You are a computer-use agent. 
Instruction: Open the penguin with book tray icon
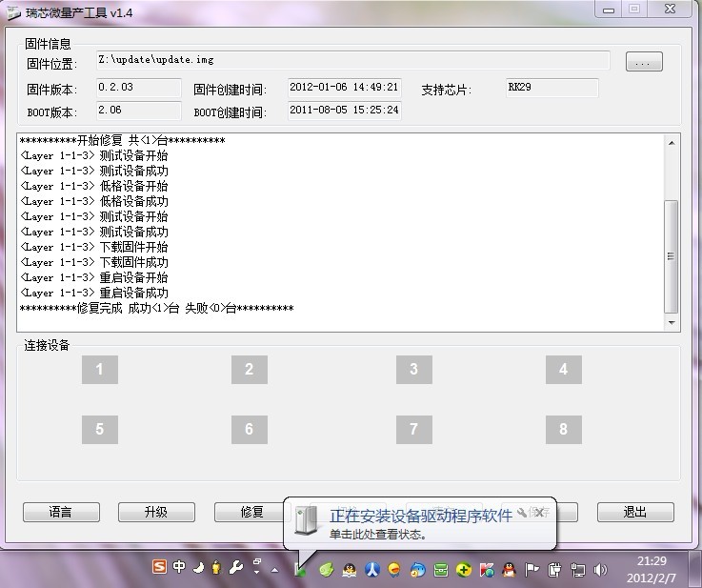click(x=350, y=570)
